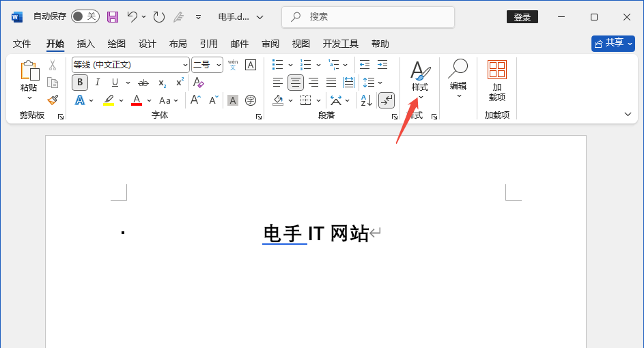Apply strikethrough formatting to text
This screenshot has height=348, width=644.
click(x=143, y=83)
